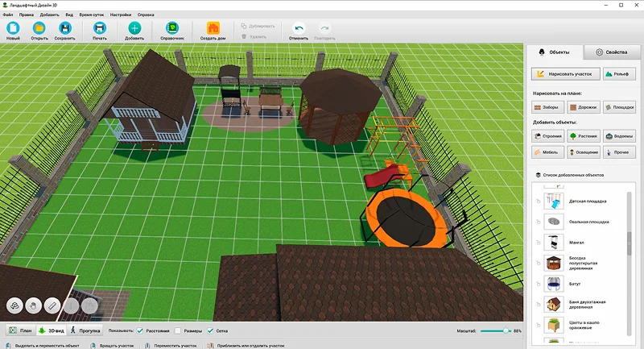Undo with the Отменить icon
The height and width of the screenshot is (349, 644).
299,28
